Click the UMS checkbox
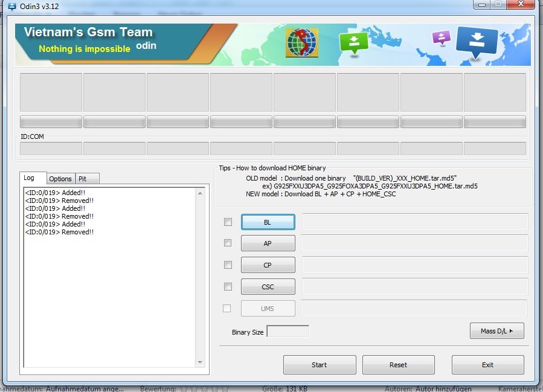This screenshot has height=392, width=543. 227,308
